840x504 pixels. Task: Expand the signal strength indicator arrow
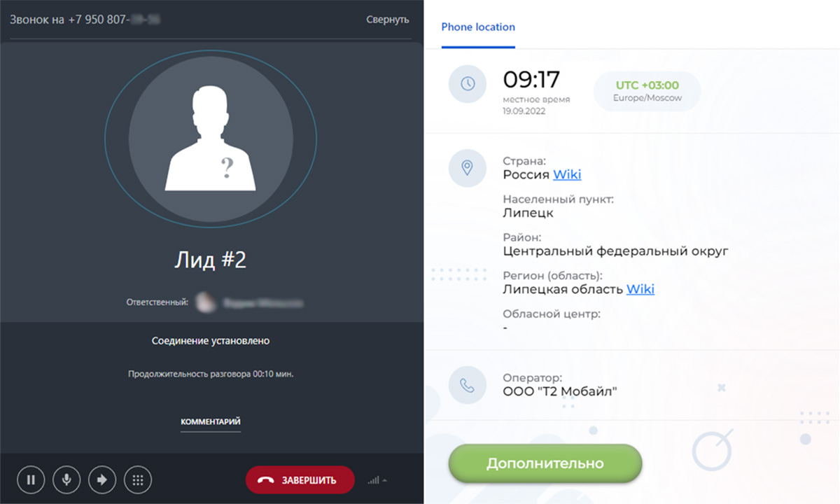384,480
